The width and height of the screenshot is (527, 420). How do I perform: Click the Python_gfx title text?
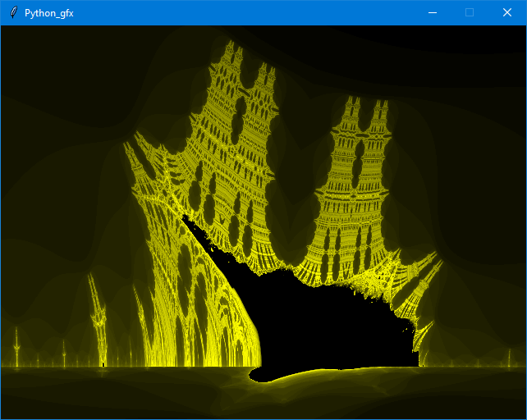coord(49,13)
